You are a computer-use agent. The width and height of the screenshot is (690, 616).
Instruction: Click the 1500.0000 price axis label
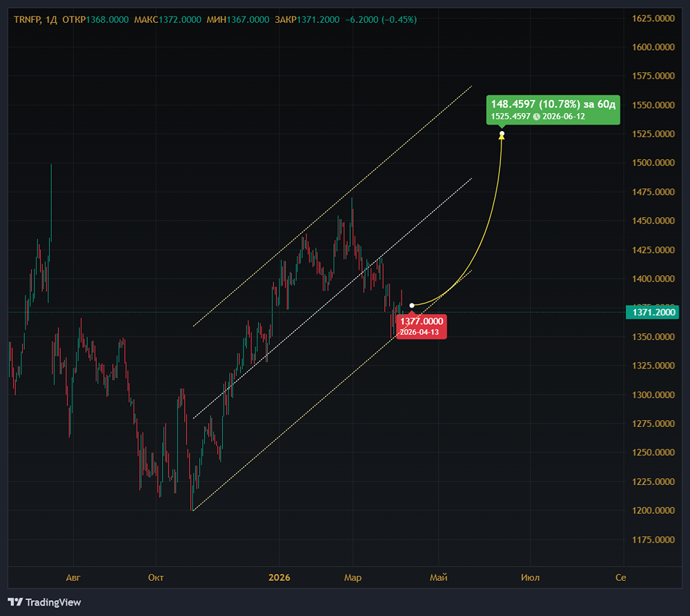653,163
